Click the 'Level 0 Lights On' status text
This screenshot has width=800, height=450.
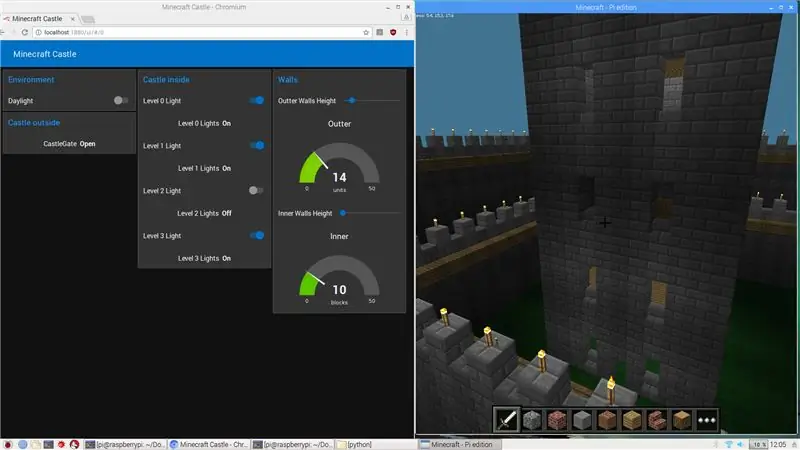204,123
